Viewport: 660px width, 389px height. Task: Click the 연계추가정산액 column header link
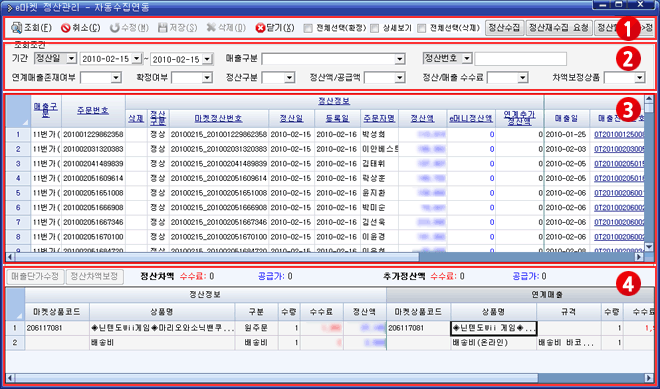point(519,118)
